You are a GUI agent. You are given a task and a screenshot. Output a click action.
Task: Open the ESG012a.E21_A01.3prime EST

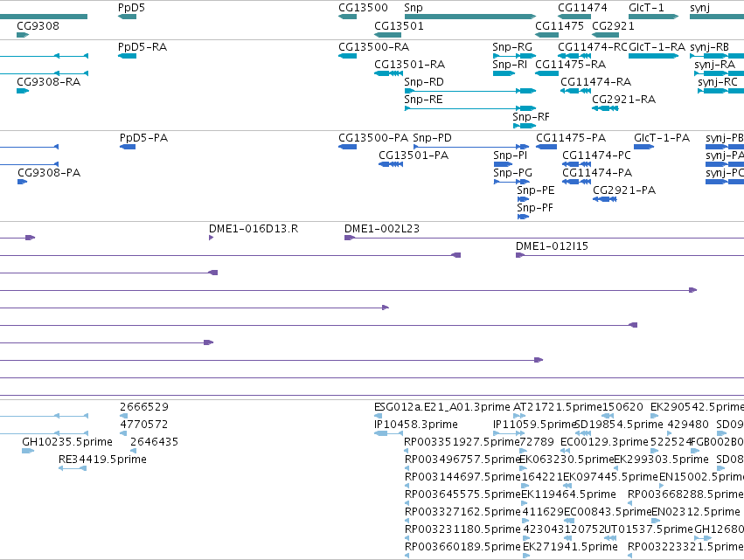click(378, 416)
